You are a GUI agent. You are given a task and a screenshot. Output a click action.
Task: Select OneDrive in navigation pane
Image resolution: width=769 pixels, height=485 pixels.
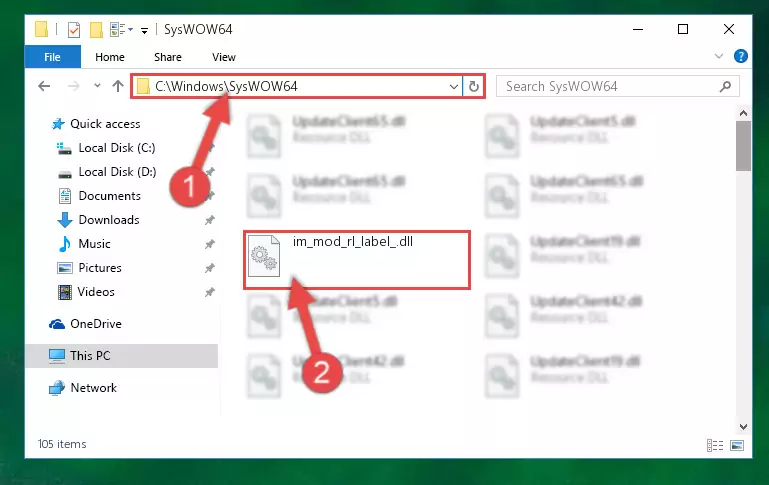click(x=96, y=324)
